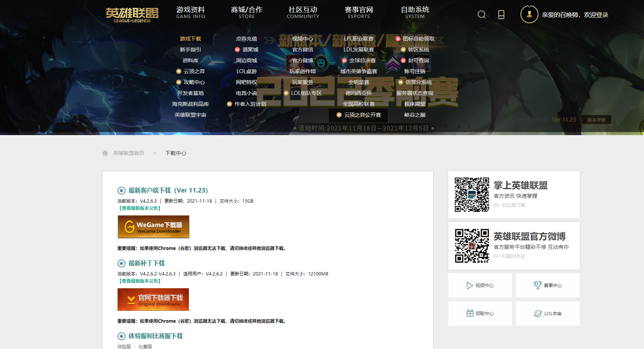Image resolution: width=644 pixels, height=349 pixels.
Task: Select 游戏下载 in the menu
Action: [x=190, y=39]
